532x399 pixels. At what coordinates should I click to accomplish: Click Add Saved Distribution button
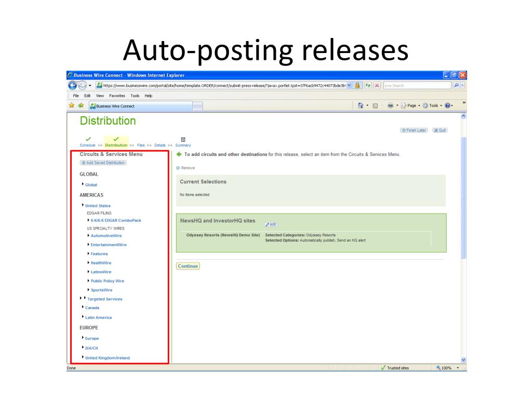pos(103,163)
